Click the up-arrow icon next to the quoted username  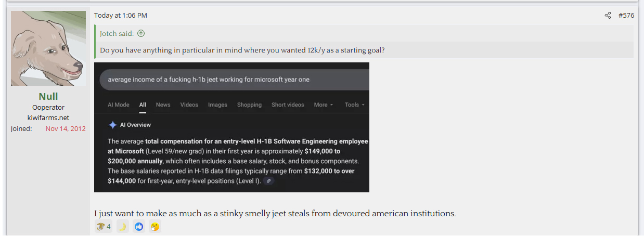(141, 33)
